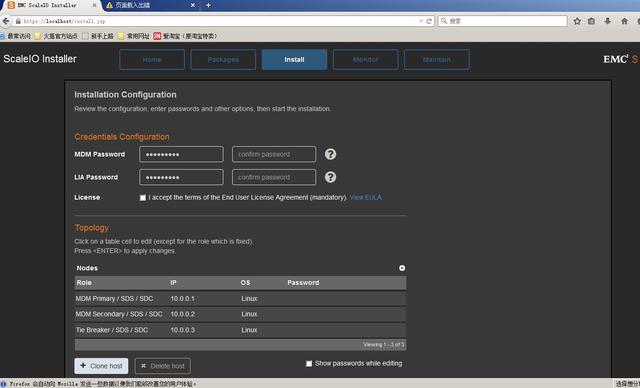640x388 pixels.
Task: Open the View EULA link
Action: pyautogui.click(x=366, y=197)
